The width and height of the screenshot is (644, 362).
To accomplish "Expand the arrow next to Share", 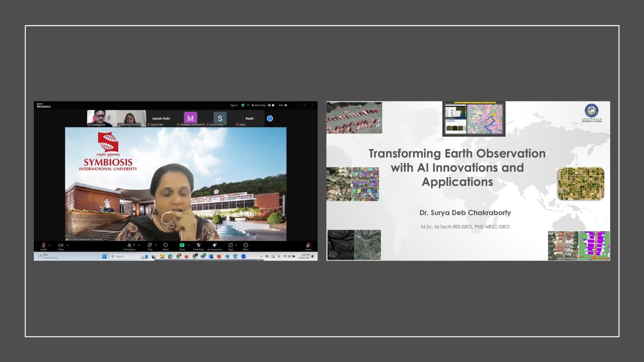I will coord(189,245).
